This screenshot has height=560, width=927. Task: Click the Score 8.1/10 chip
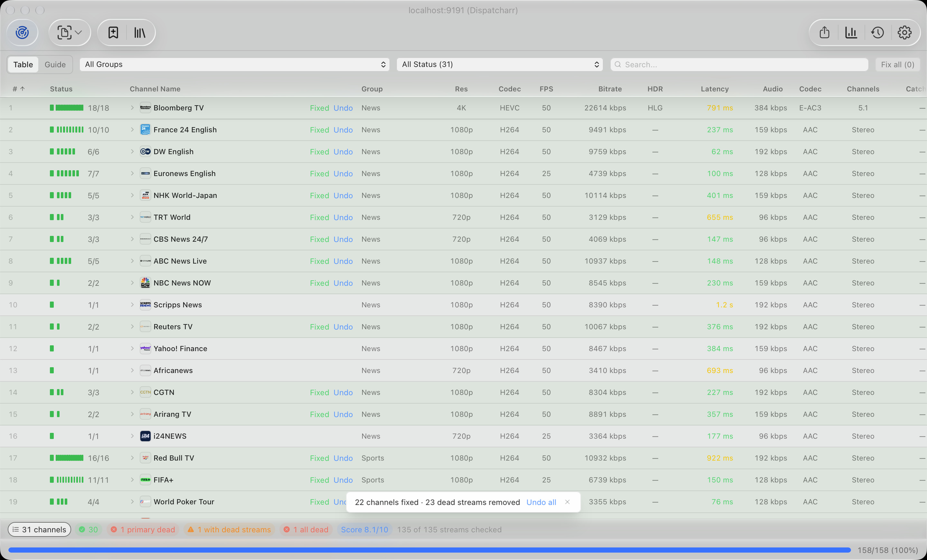coord(365,529)
